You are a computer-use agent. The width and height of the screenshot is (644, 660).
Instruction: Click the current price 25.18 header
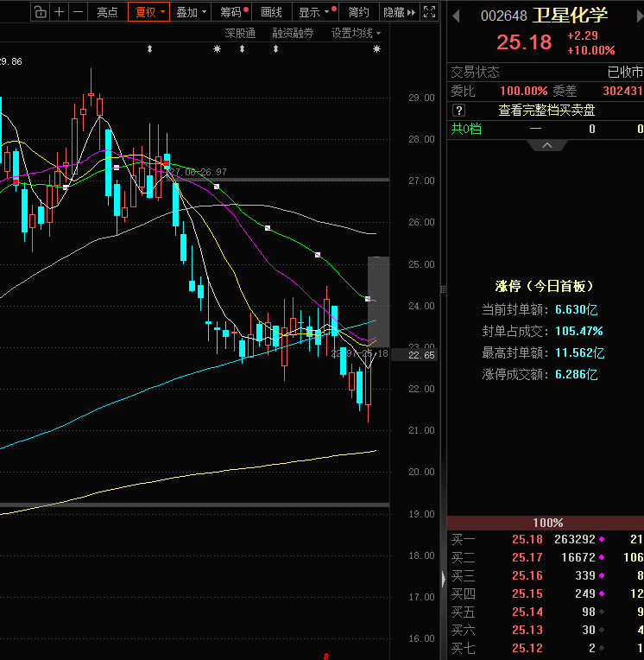524,42
